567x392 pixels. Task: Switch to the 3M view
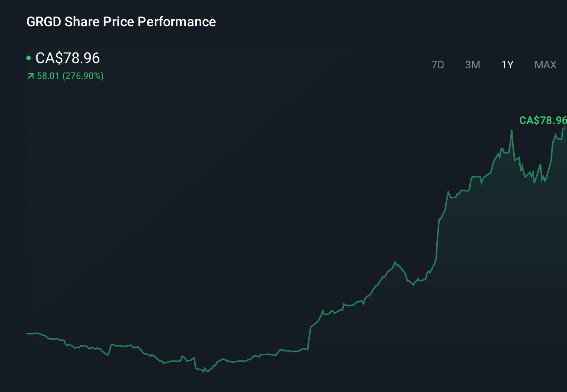point(472,65)
